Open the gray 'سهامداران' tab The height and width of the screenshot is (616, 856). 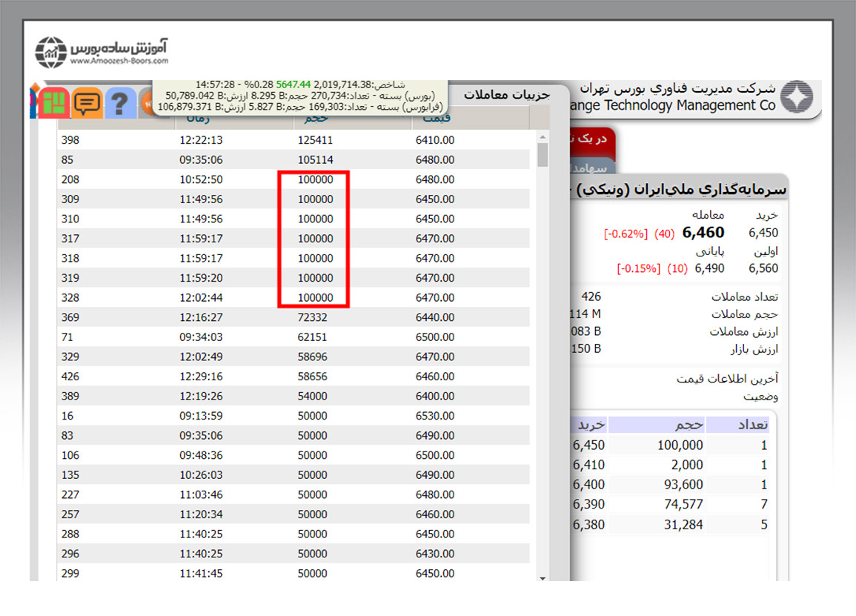(591, 168)
